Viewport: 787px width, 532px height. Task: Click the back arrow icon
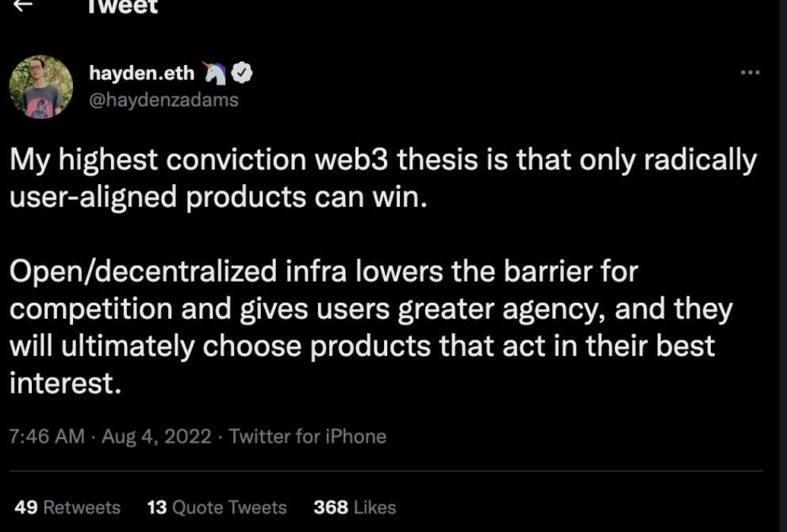[25, 5]
